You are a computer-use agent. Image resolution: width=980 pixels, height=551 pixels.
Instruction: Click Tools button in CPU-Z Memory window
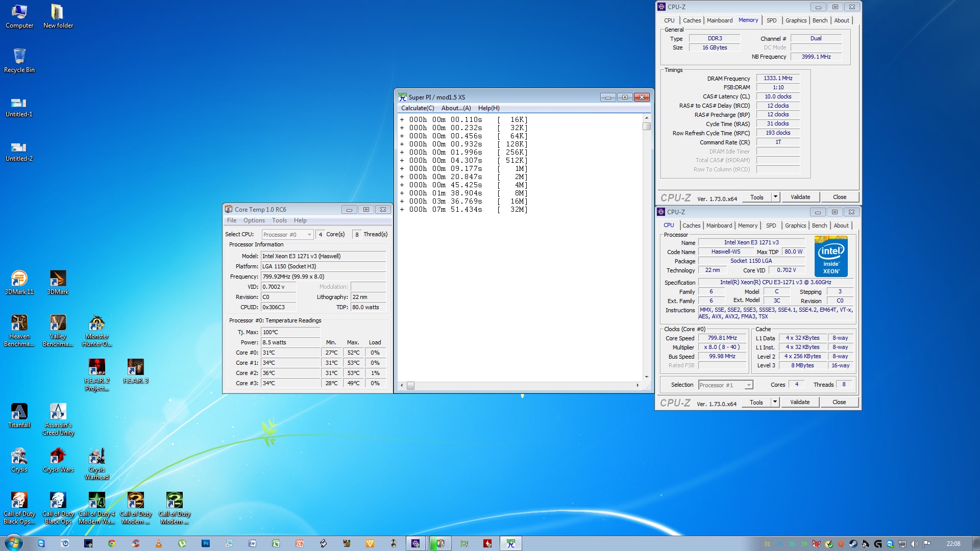pos(757,197)
